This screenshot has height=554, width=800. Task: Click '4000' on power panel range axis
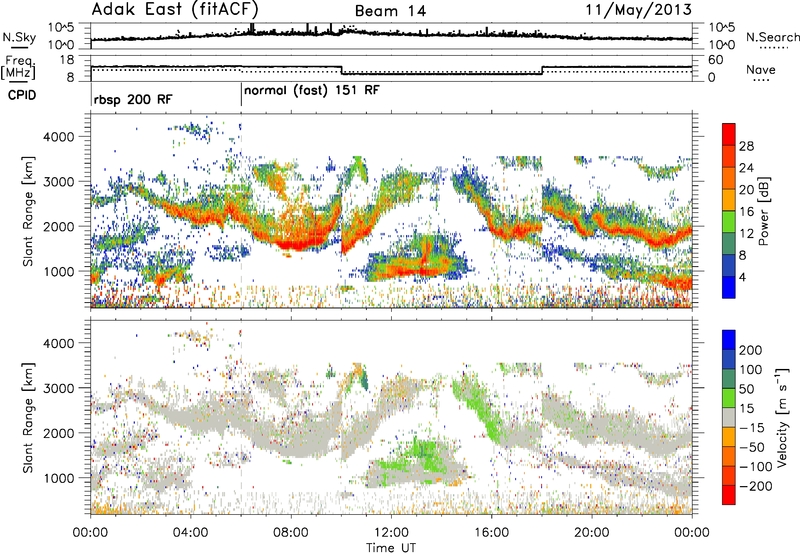58,137
